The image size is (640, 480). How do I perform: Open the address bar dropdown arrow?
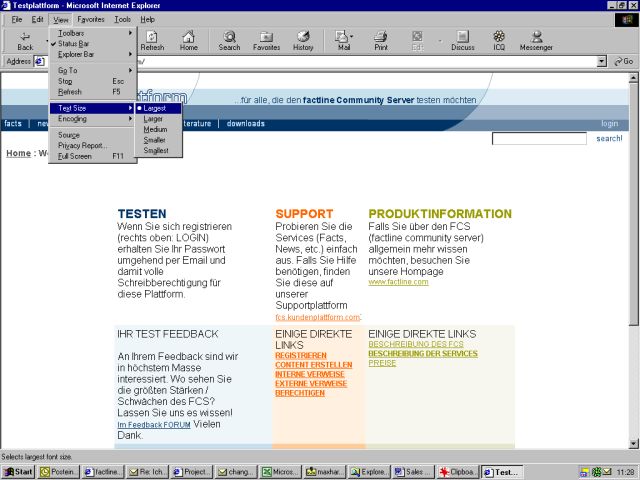click(602, 61)
